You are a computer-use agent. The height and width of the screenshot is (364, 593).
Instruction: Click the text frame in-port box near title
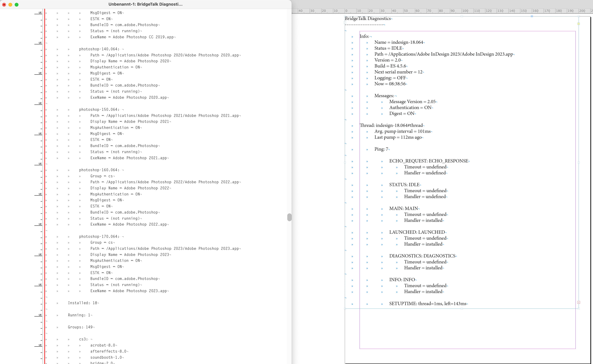[345, 22]
